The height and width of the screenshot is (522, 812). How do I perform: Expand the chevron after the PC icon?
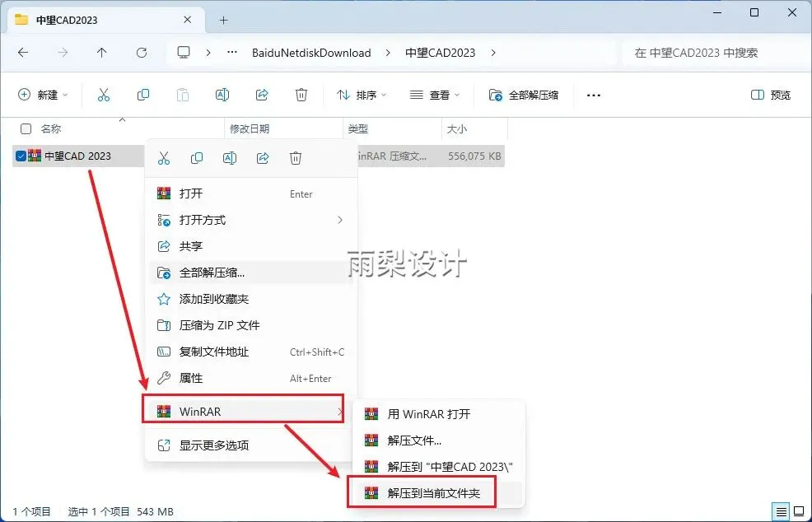(x=208, y=53)
